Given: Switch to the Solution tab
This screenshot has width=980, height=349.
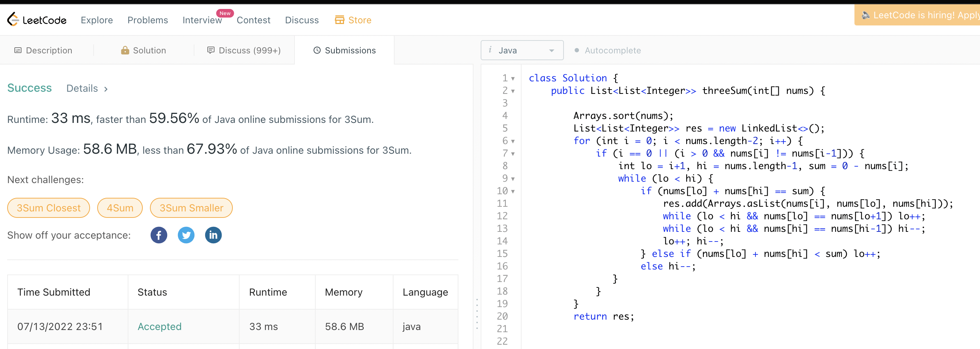Looking at the screenshot, I should (x=143, y=50).
